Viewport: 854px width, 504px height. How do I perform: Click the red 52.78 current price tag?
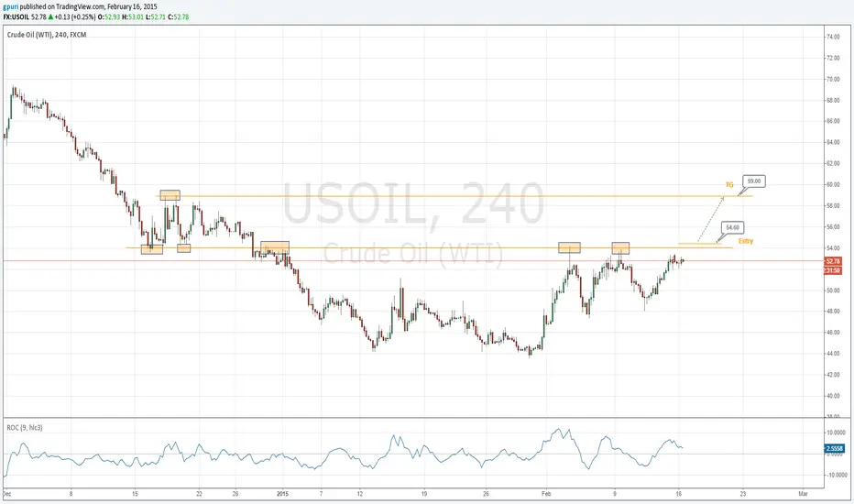833,261
